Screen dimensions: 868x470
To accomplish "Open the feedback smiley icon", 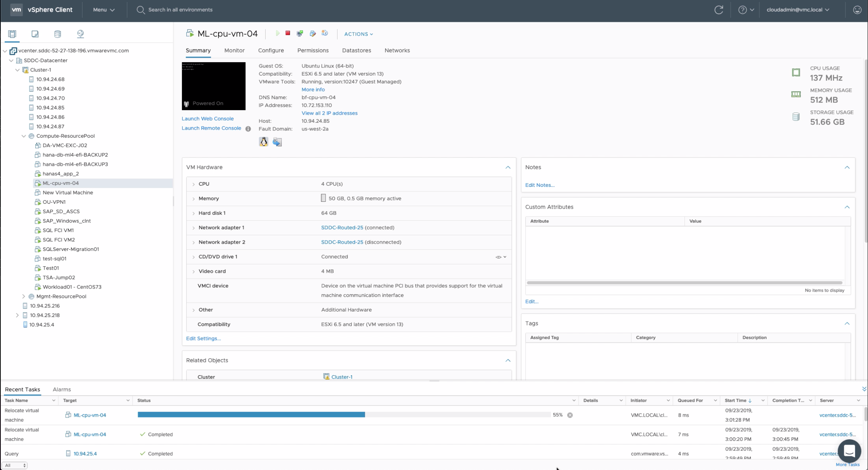I will [857, 10].
